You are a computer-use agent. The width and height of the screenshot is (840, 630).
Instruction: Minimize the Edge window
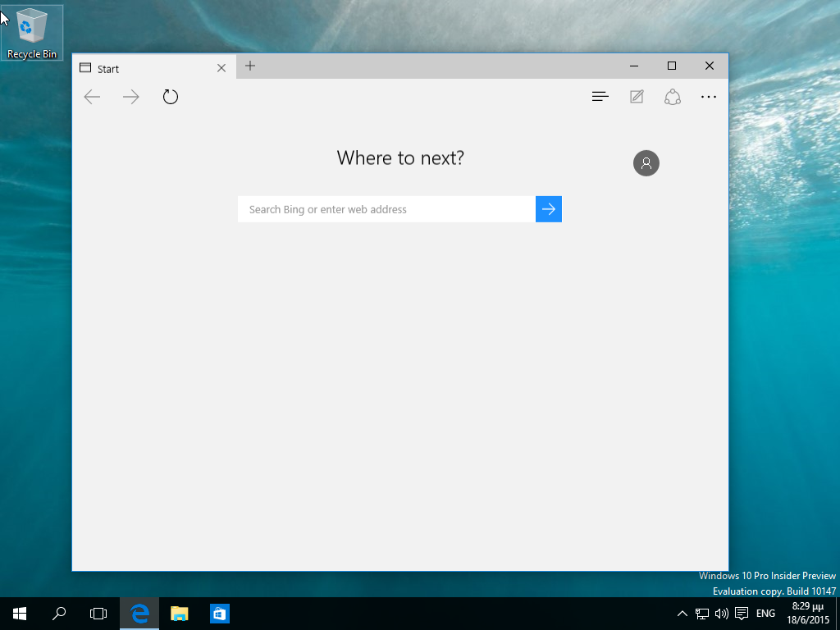point(634,66)
